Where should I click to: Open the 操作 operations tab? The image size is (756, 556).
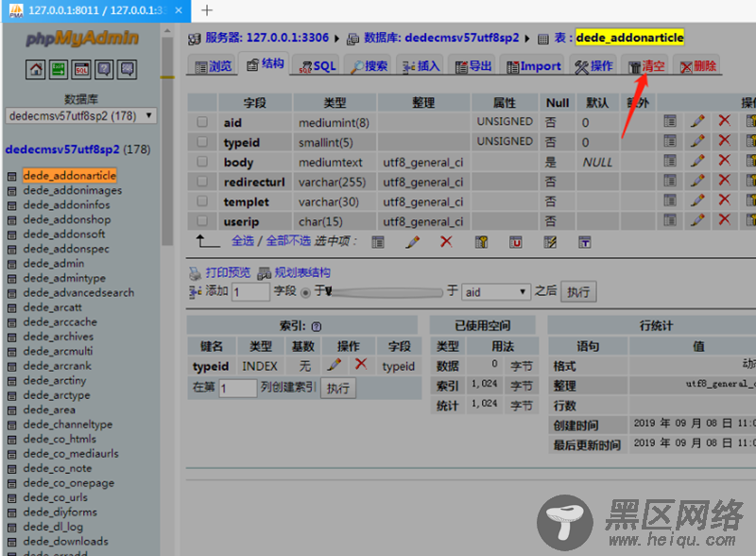tap(593, 66)
